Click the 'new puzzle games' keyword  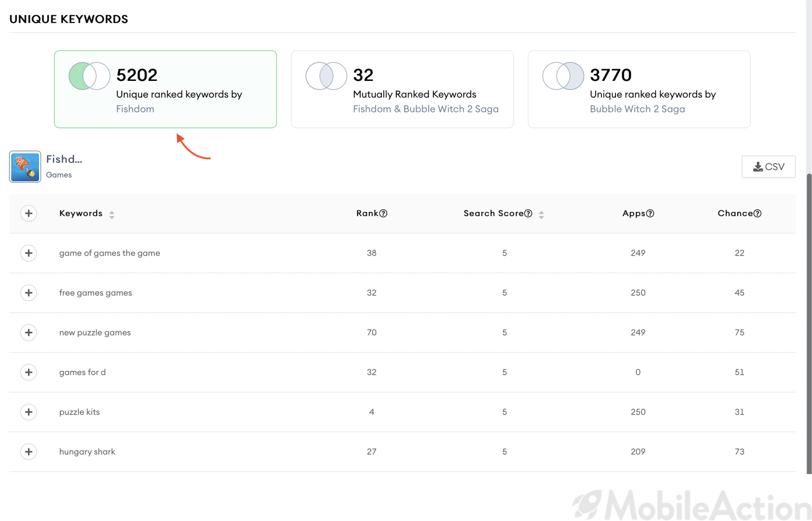(x=95, y=332)
